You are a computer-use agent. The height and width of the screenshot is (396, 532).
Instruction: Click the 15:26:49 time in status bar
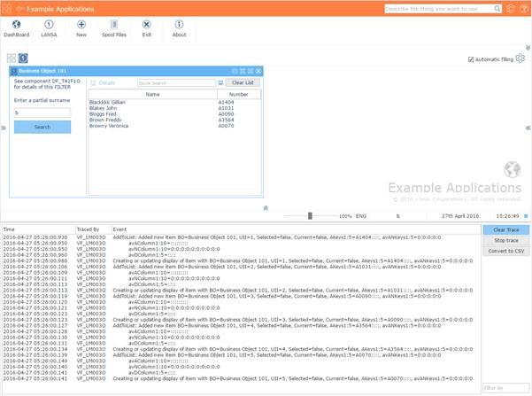pyautogui.click(x=507, y=216)
